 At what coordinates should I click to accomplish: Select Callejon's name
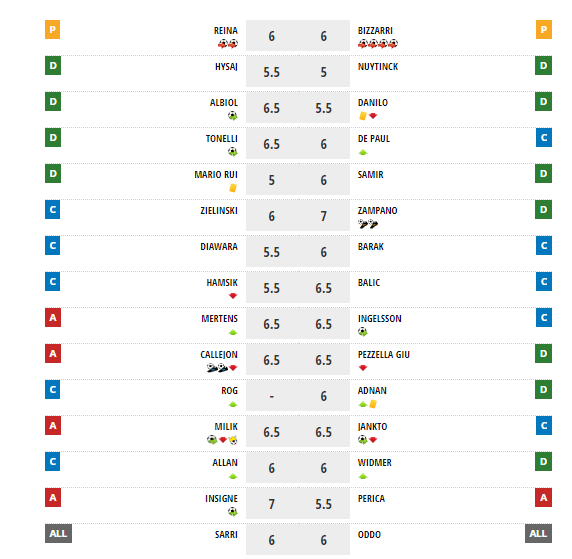(x=219, y=355)
